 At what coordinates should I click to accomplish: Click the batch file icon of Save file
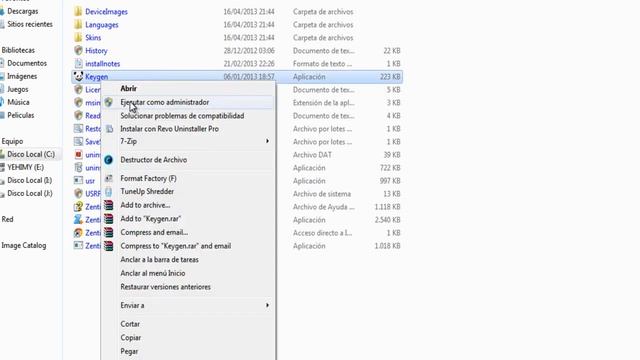click(78, 142)
